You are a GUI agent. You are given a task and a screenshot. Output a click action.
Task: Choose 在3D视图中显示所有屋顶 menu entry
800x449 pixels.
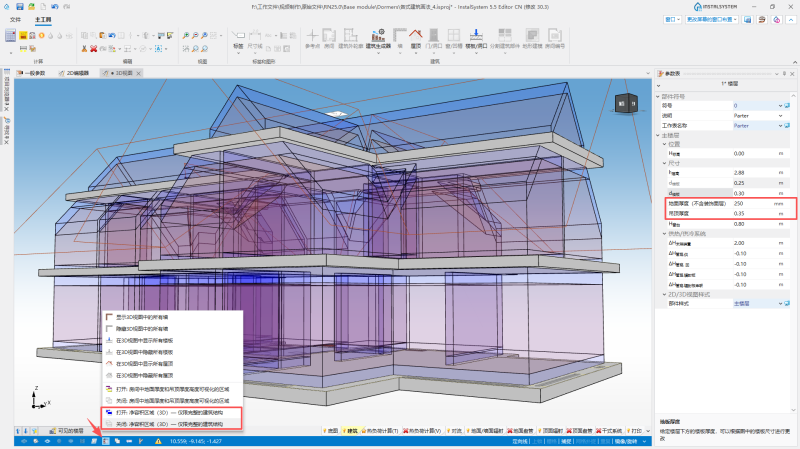coord(144,364)
